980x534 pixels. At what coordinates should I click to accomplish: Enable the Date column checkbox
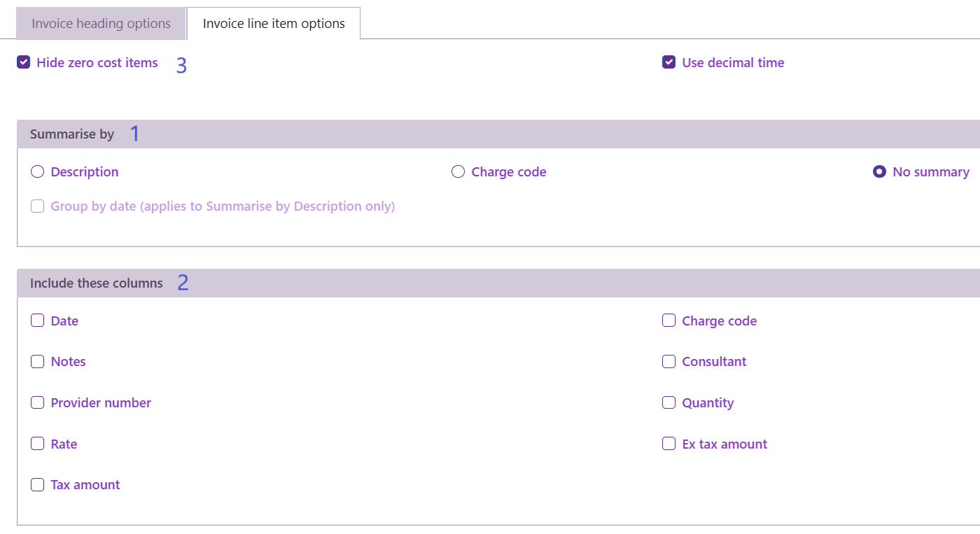click(38, 321)
